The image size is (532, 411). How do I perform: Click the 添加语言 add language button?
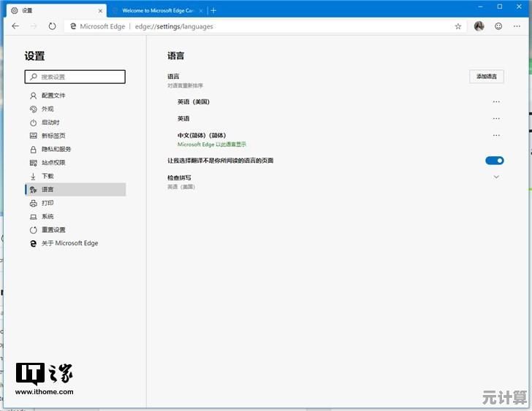point(487,77)
